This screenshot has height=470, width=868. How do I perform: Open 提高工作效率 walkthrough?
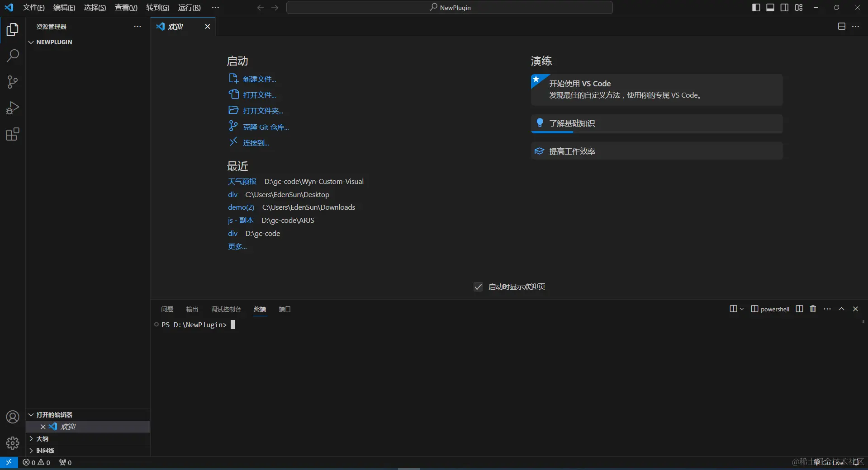(x=657, y=151)
